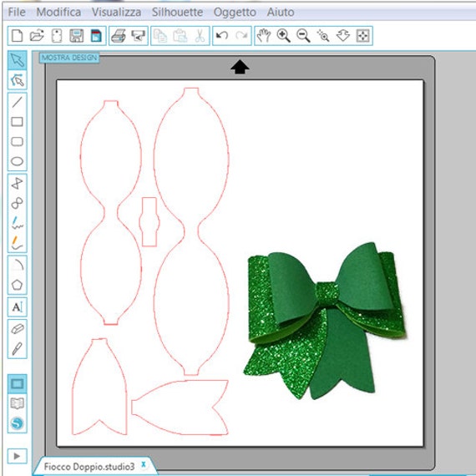Save with the floppy disk icon
The height and width of the screenshot is (476, 476).
coord(77,36)
